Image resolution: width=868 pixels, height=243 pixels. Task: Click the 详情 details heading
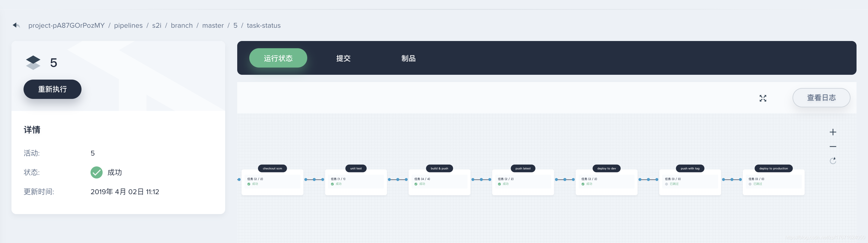(x=32, y=130)
